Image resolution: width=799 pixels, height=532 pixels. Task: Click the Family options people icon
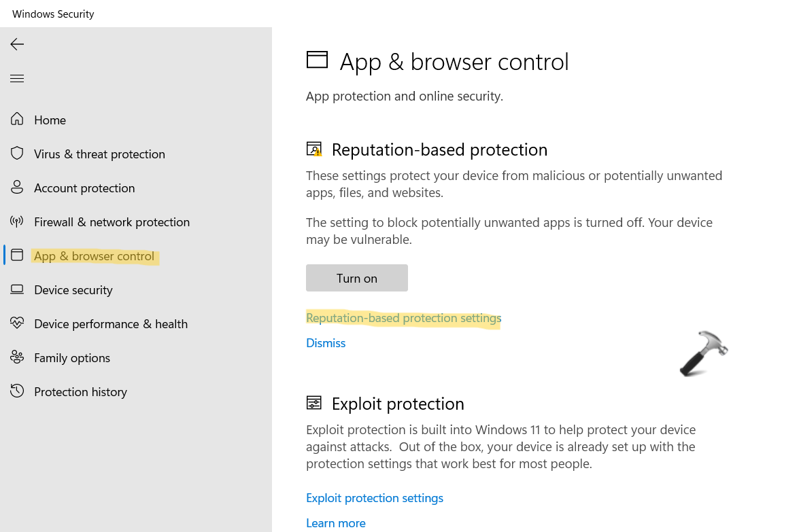coord(17,357)
